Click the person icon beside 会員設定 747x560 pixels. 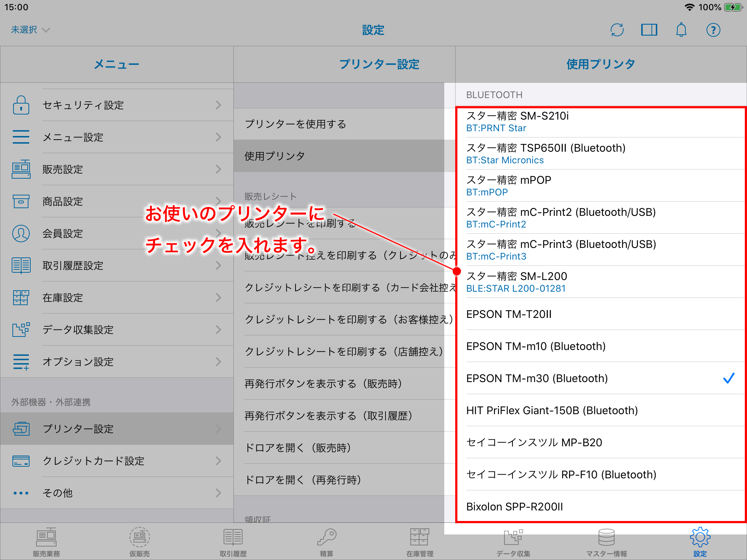tap(21, 233)
